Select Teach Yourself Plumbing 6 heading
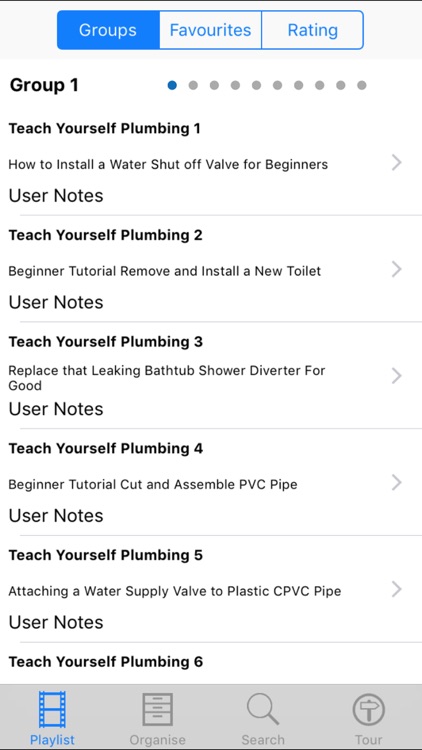 tap(106, 662)
